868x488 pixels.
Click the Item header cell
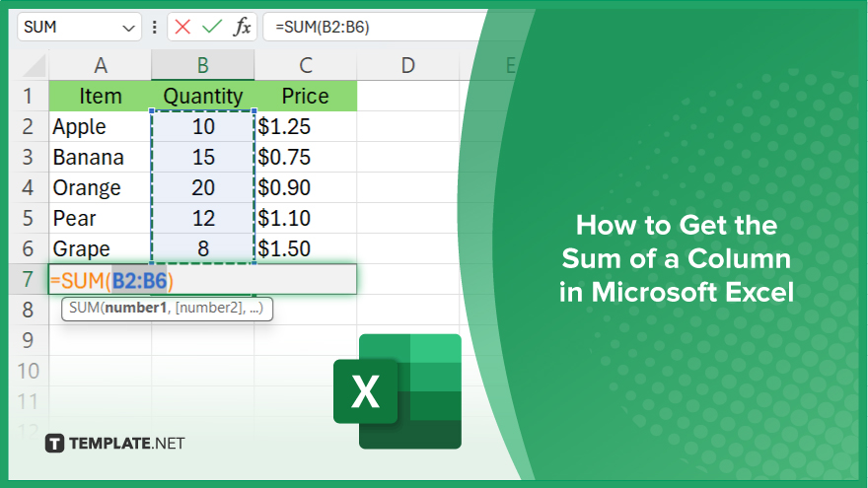pyautogui.click(x=101, y=97)
